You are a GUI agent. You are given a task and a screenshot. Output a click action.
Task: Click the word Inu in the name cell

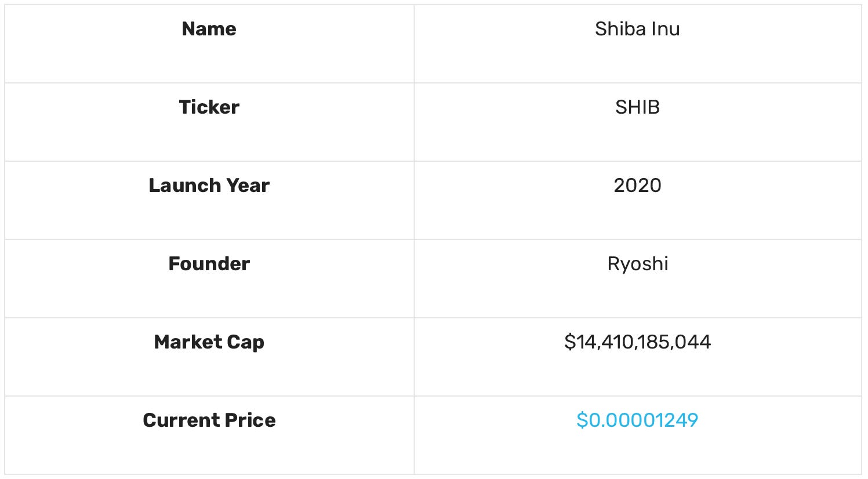coord(665,28)
